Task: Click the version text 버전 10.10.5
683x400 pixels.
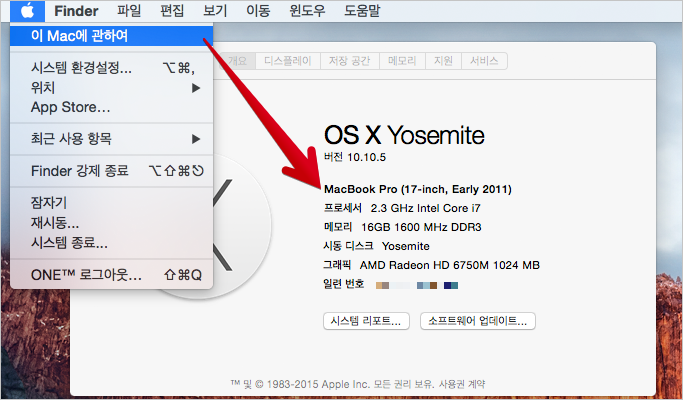Action: pyautogui.click(x=355, y=157)
